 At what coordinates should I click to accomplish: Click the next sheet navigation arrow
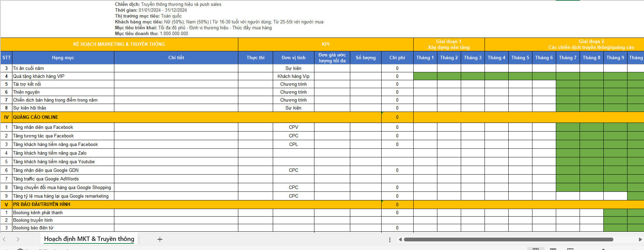tap(18, 239)
